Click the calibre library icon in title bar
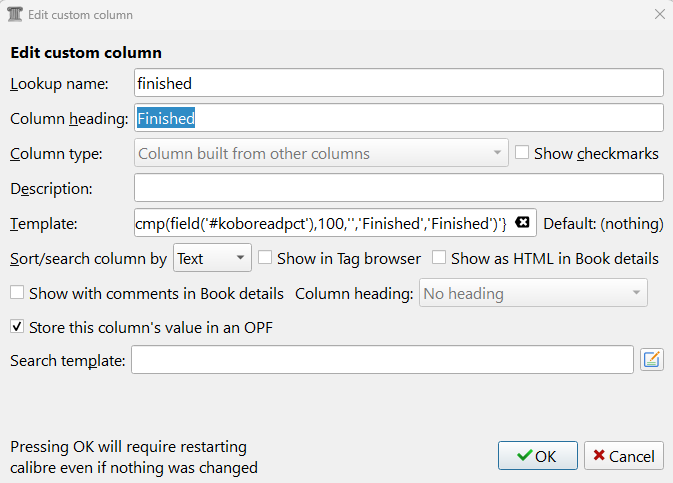The width and height of the screenshot is (673, 483). [x=14, y=15]
